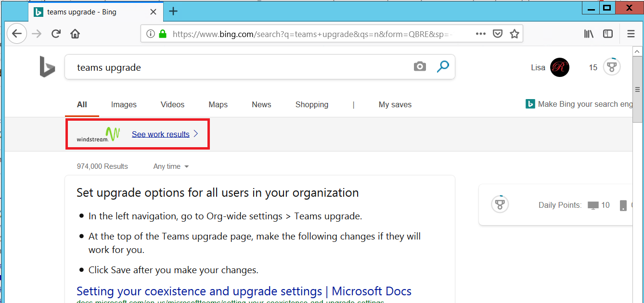Click the 'Daily Points:' label
644x303 pixels.
click(560, 205)
